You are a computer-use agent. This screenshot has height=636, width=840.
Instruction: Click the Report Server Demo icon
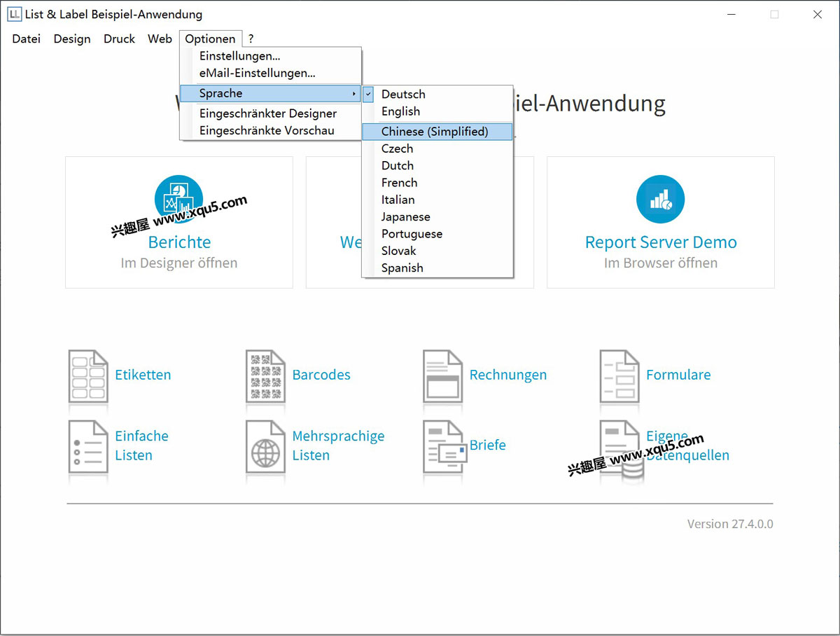660,199
